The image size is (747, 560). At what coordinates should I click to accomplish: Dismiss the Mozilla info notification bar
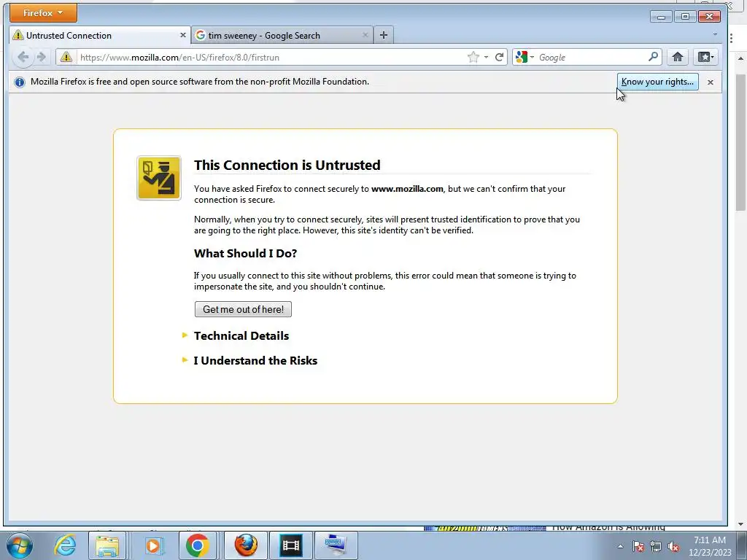tap(711, 82)
